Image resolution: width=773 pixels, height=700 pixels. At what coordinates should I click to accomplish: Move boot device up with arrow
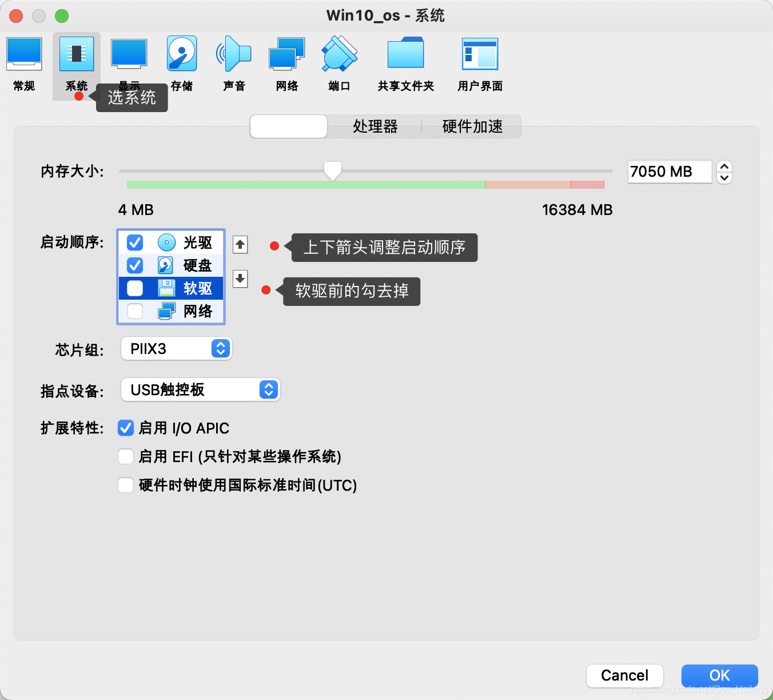click(240, 245)
